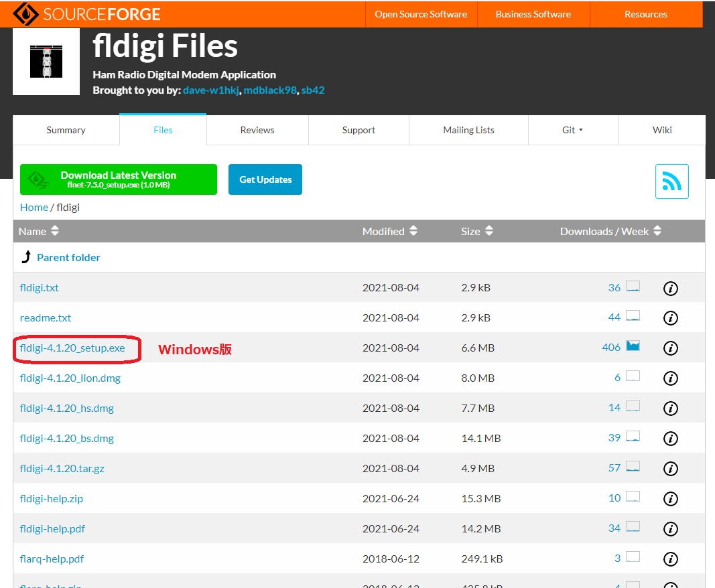Viewport: 715px width, 588px height.
Task: View info for readme.txt
Action: (670, 318)
